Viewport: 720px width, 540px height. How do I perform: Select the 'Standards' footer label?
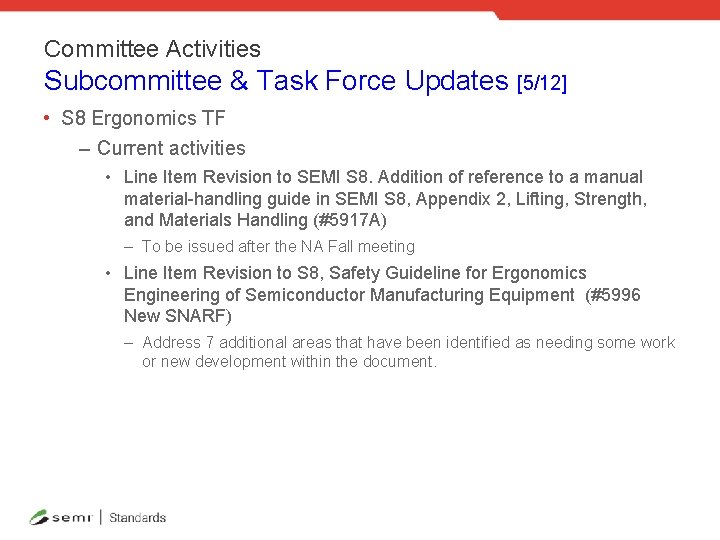[137, 518]
